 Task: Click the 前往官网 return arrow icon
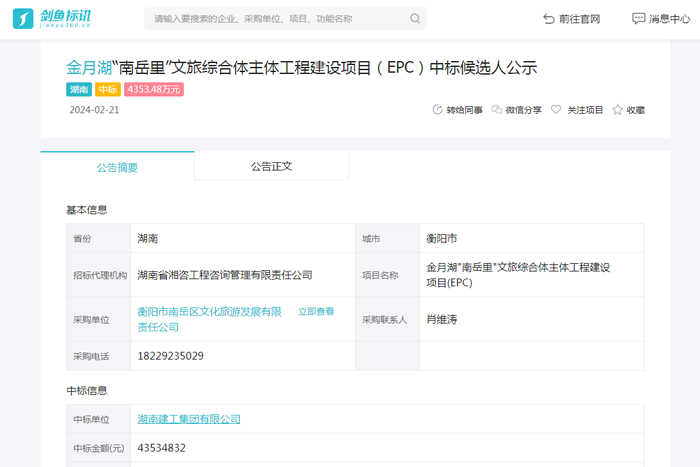[x=548, y=19]
